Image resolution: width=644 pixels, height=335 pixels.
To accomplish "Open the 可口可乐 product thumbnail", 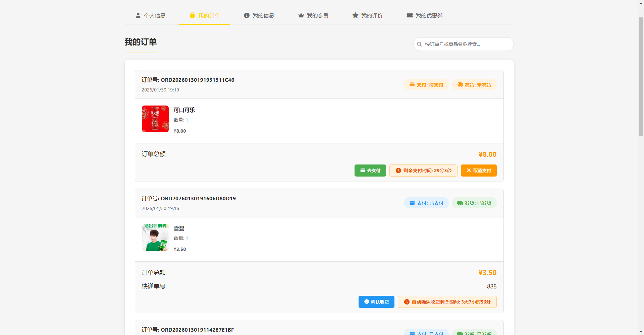I will click(155, 119).
